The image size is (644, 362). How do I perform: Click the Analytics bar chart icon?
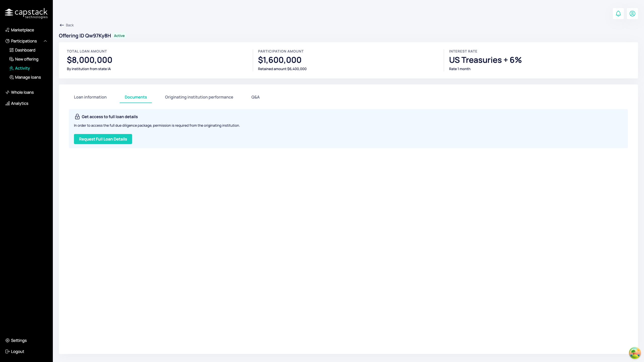(x=8, y=103)
